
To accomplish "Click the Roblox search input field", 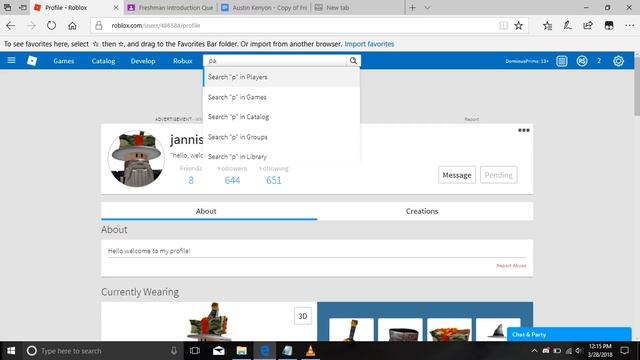I will 275,61.
